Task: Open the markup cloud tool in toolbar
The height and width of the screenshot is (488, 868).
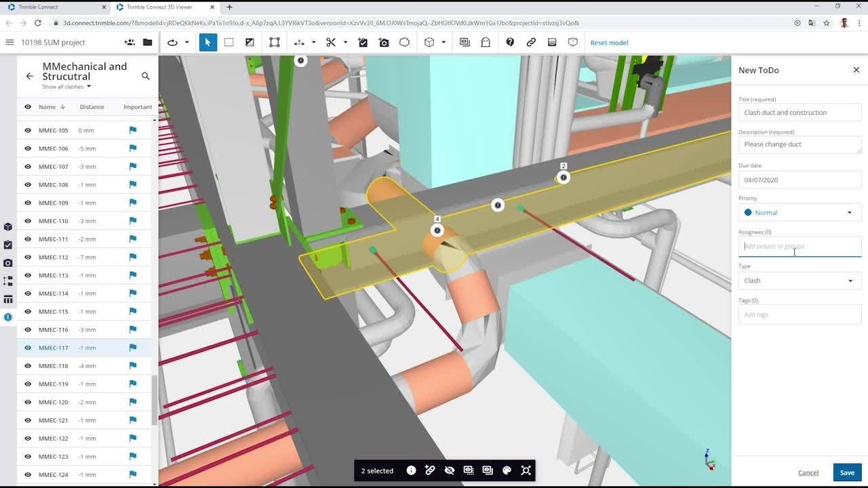Action: pyautogui.click(x=404, y=42)
